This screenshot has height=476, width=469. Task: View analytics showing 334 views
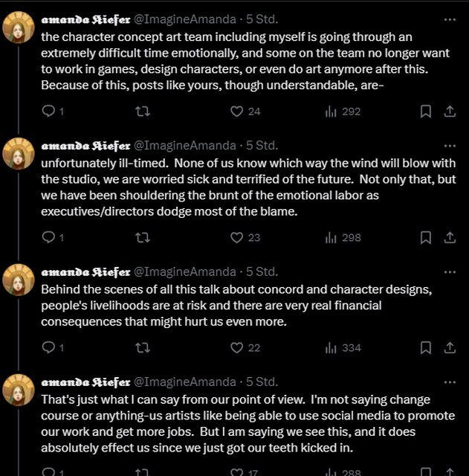coord(343,347)
